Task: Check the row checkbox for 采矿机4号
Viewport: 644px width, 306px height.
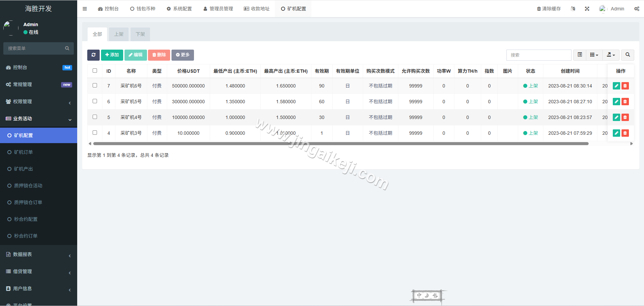Action: [95, 117]
